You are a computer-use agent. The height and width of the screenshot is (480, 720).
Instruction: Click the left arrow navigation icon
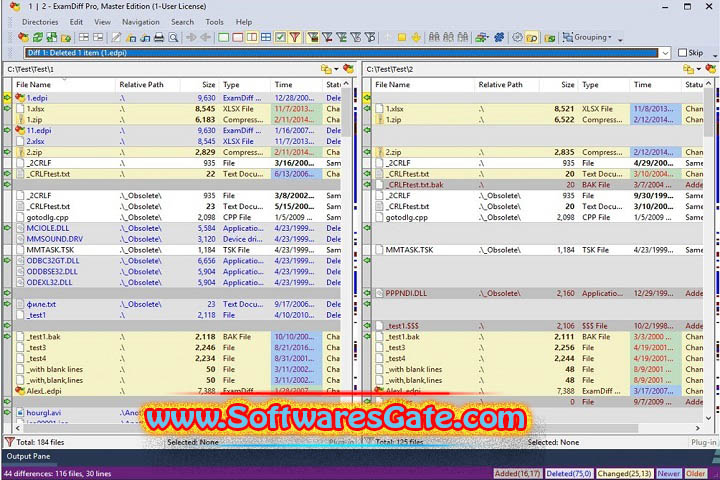[205, 37]
